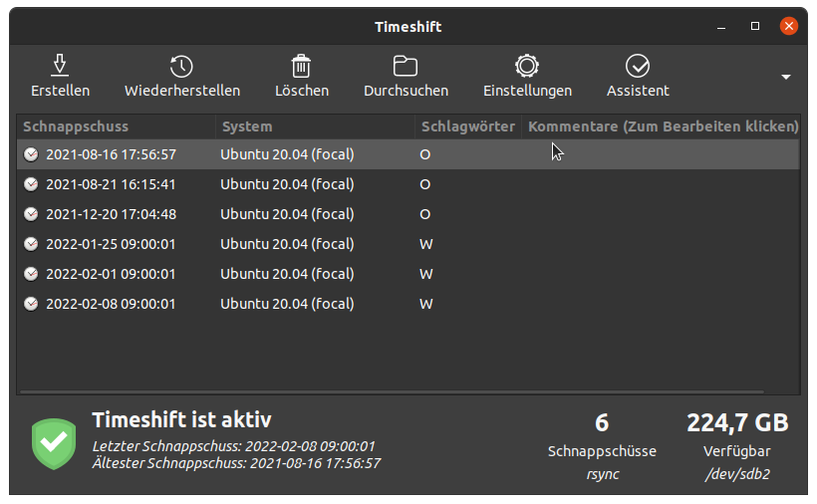Viewport: 817px width, 504px height.
Task: Launch the Assistent checkmark icon
Action: click(x=638, y=66)
